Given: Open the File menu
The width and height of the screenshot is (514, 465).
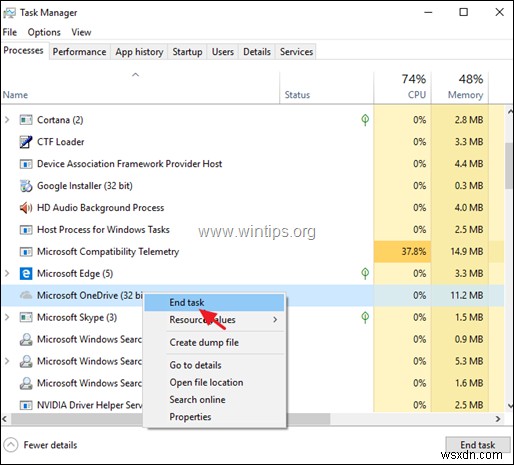Looking at the screenshot, I should 10,32.
